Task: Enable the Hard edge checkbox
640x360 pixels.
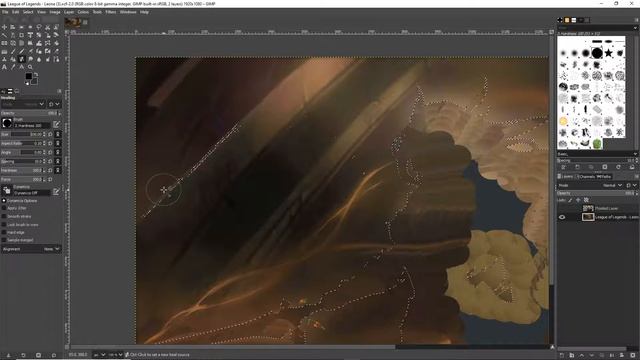Action: tap(4, 232)
